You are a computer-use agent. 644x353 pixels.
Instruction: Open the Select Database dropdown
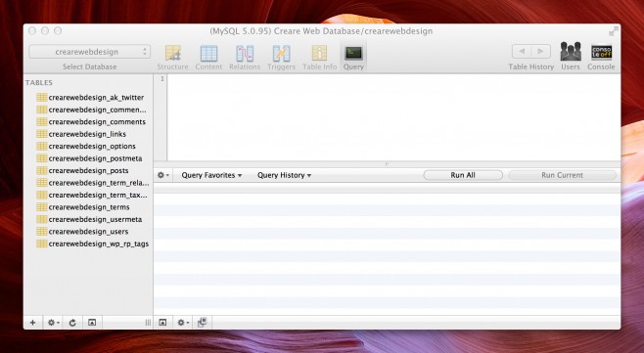pyautogui.click(x=89, y=52)
